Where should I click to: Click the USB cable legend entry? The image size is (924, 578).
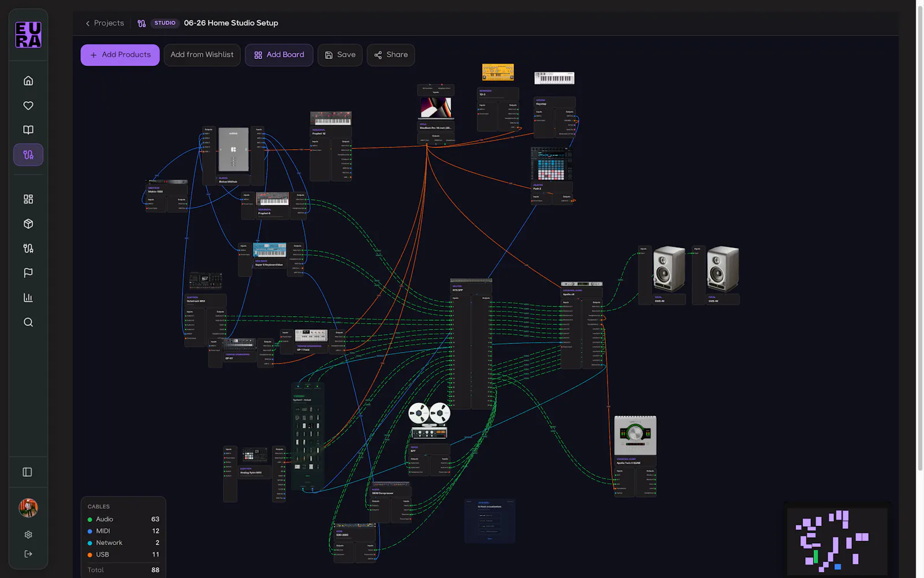[124, 554]
